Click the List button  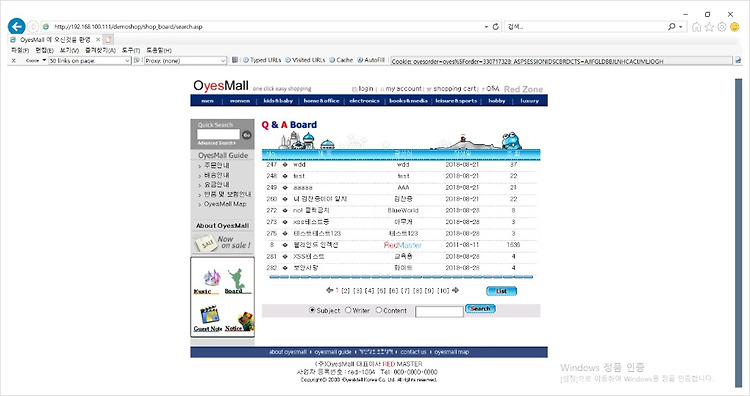pyautogui.click(x=501, y=291)
